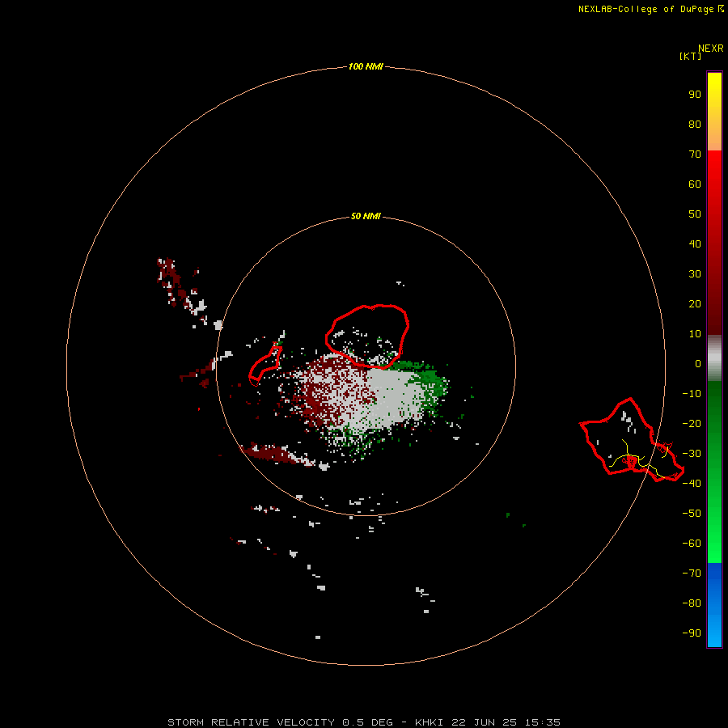The height and width of the screenshot is (728, 728).
Task: Select the 100 NMI range ring label
Action: (x=366, y=66)
